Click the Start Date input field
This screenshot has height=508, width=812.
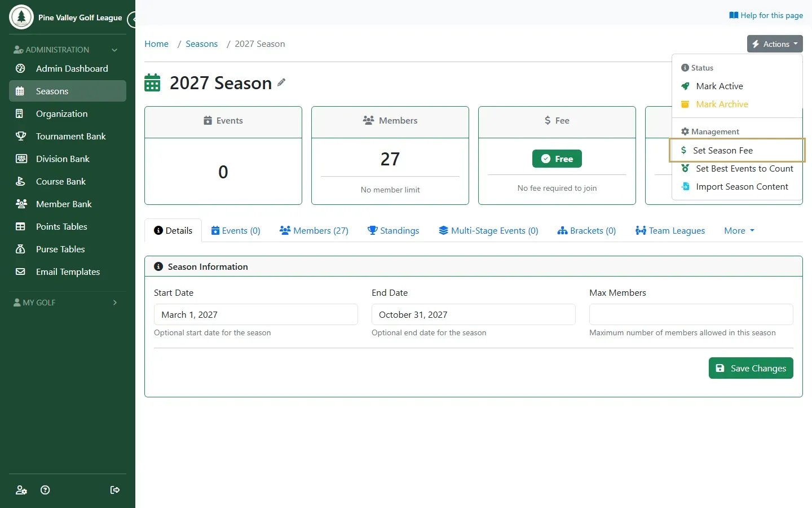click(256, 314)
